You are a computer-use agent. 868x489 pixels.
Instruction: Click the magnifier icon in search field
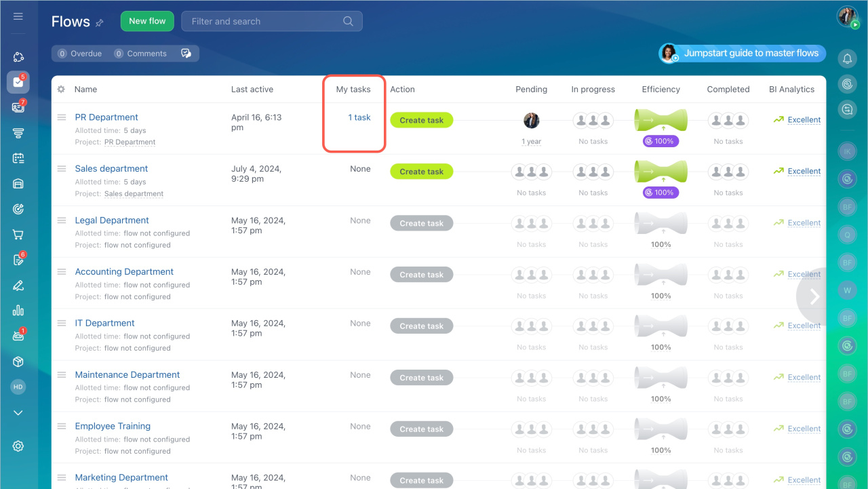[348, 21]
